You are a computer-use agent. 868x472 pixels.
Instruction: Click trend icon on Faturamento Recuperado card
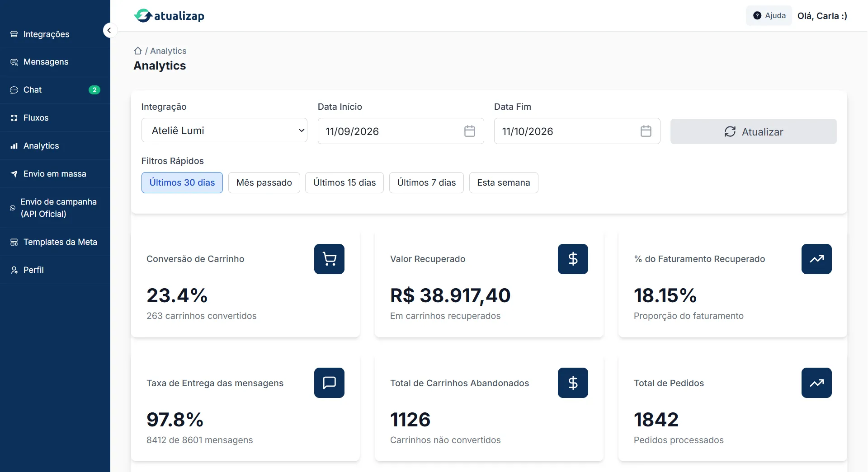(x=816, y=259)
